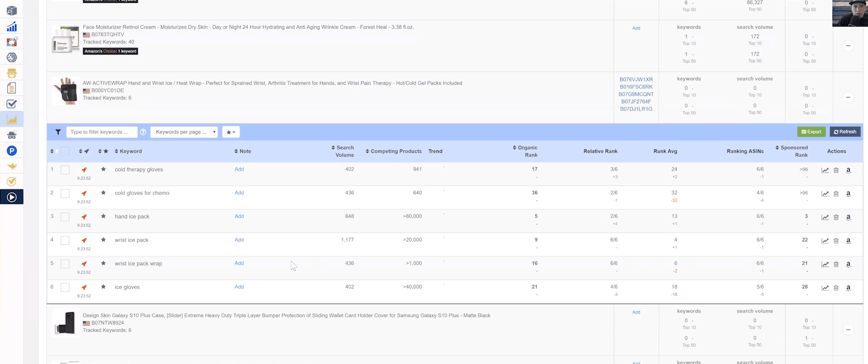
Task: Delete the ice gloves keyword
Action: click(x=836, y=288)
